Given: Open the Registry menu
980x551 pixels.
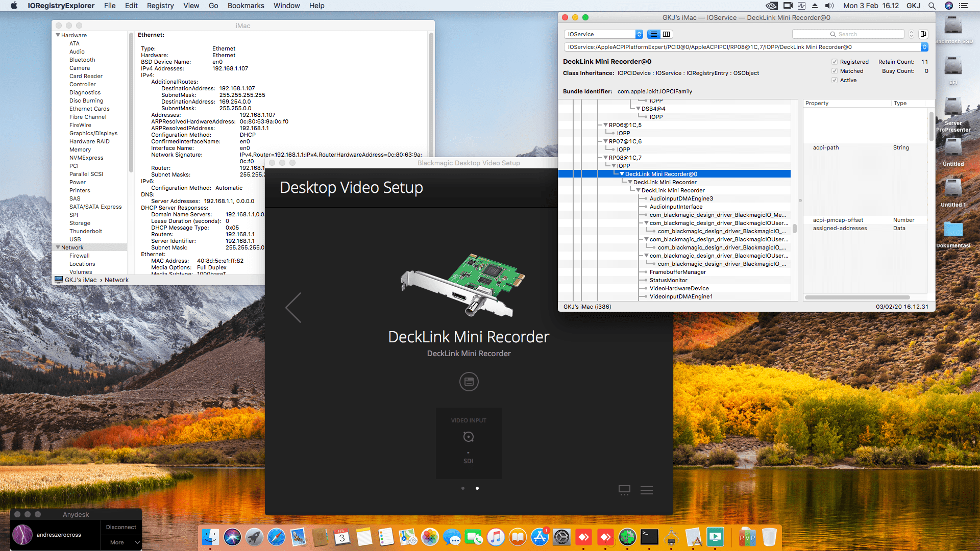Looking at the screenshot, I should click(160, 6).
